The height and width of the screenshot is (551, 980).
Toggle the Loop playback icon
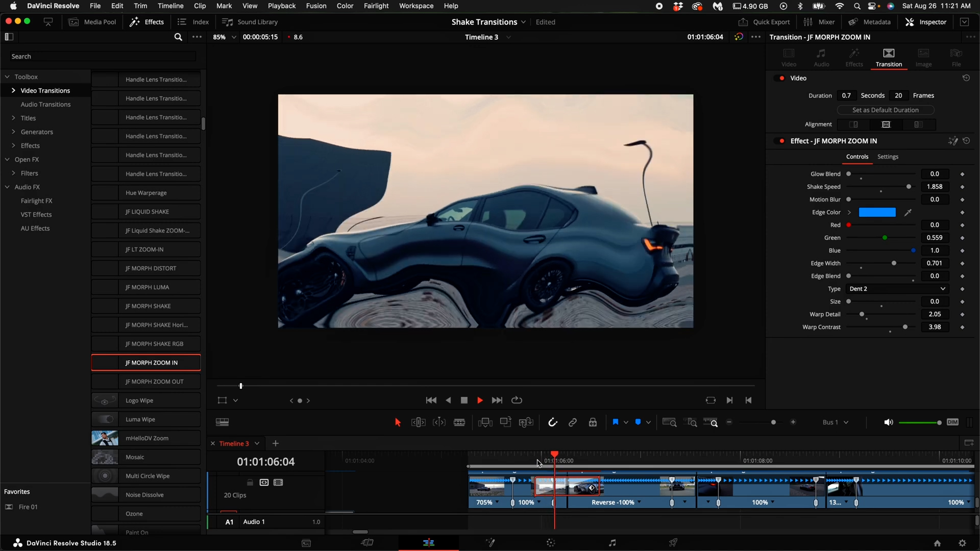[517, 400]
